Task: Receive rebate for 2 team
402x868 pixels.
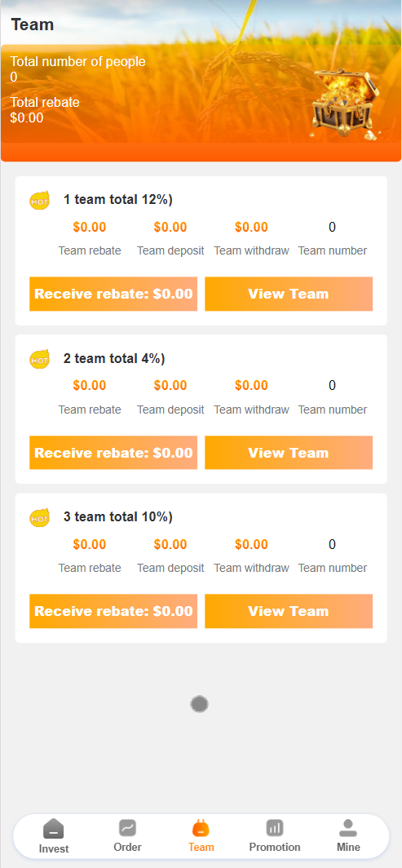Action: point(113,453)
